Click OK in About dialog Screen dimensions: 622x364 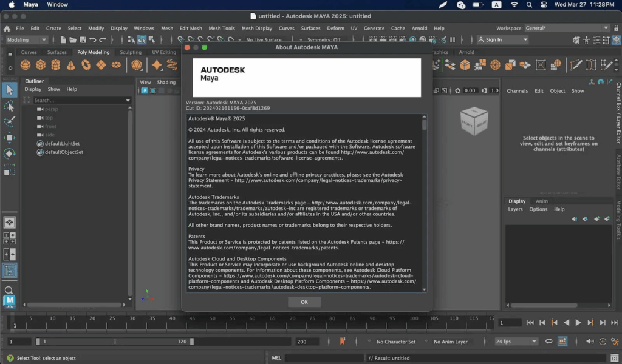click(304, 302)
